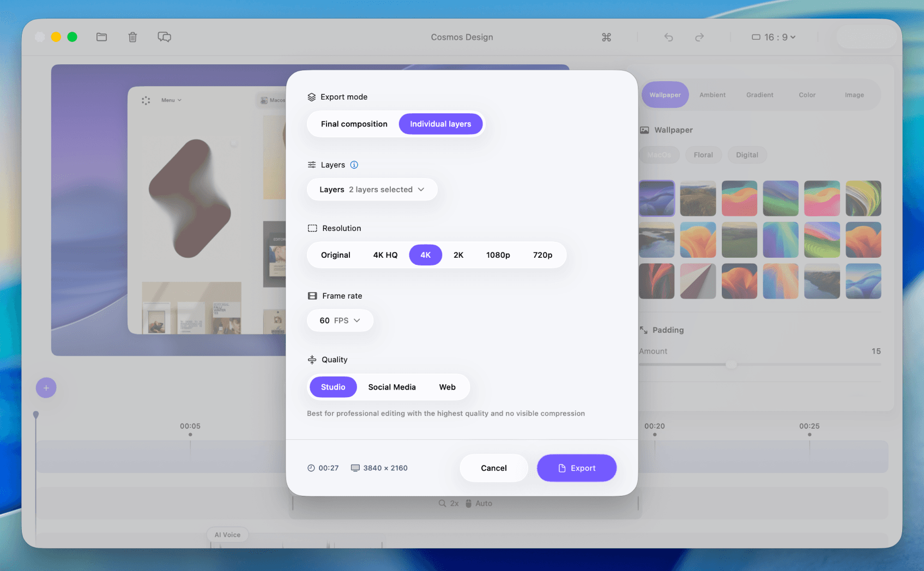Click the Export button
This screenshot has width=924, height=571.
(x=576, y=467)
